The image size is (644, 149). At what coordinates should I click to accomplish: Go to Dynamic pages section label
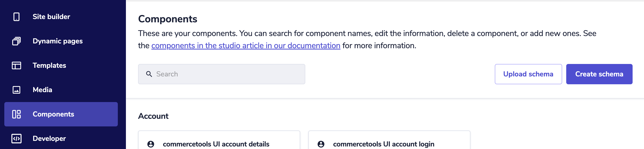point(58,41)
